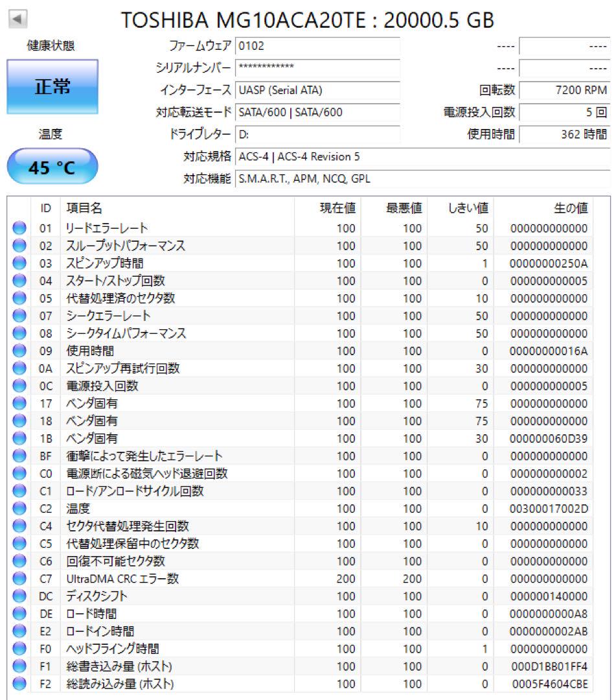Viewport: 616px width, 700px height.
Task: Click the 項目名 column header
Action: point(177,208)
